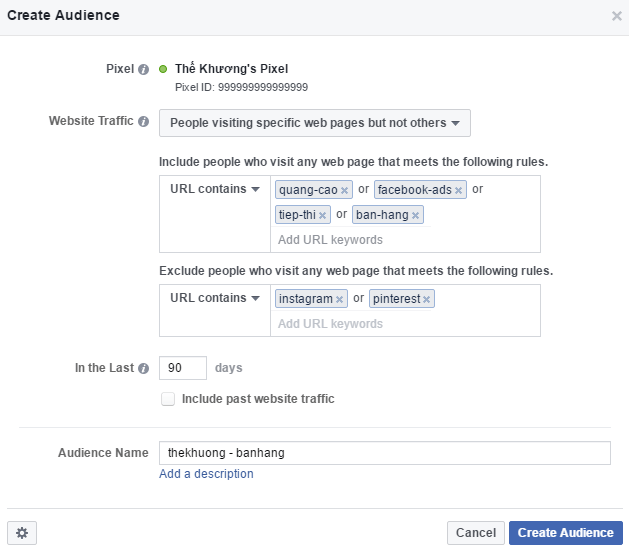Enable Include past website traffic checkbox
This screenshot has width=629, height=552.
tap(168, 399)
